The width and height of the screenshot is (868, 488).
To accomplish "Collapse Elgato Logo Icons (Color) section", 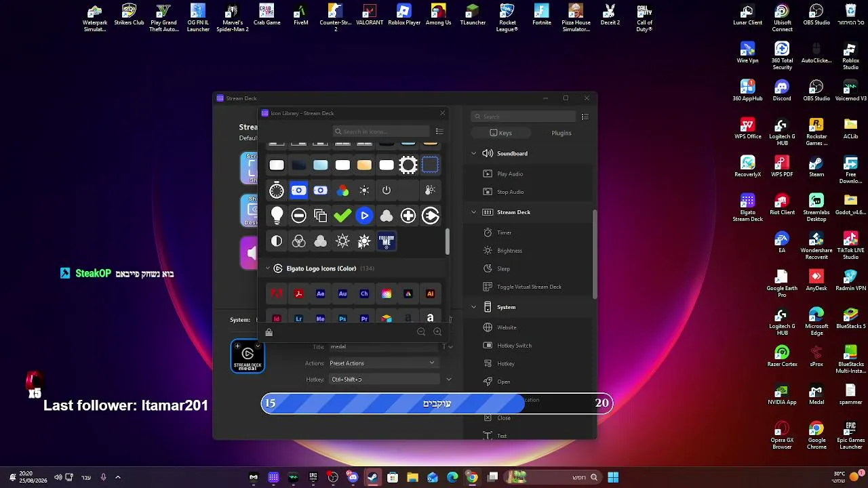I will (268, 268).
